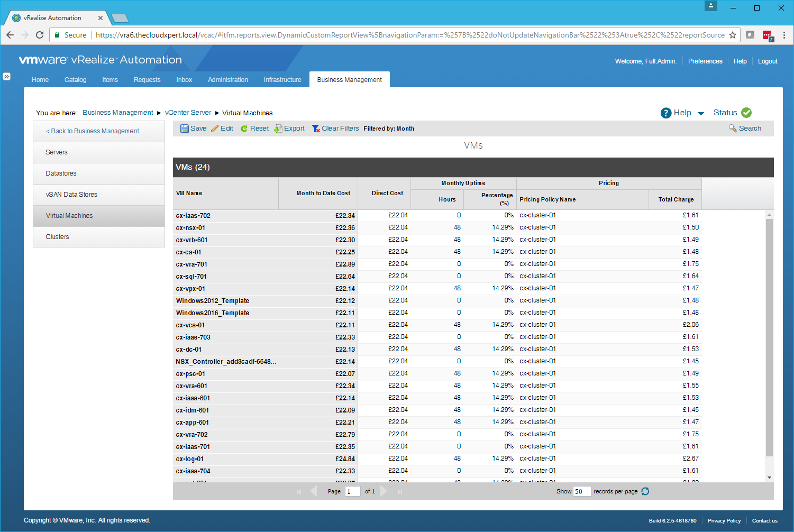Click the Save disk icon
This screenshot has width=794, height=532.
(184, 129)
